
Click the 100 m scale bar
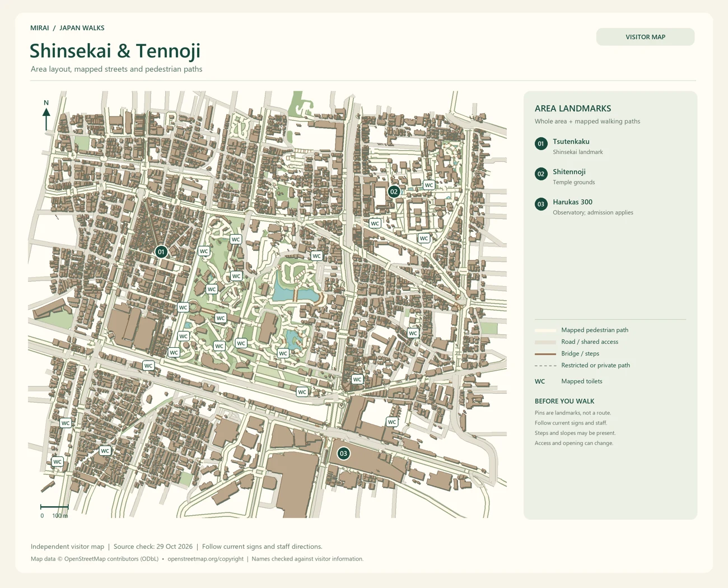coord(54,511)
